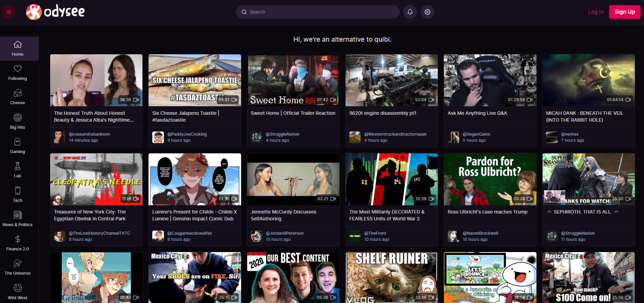Open the @cassandrabankson channel name link

(89, 134)
